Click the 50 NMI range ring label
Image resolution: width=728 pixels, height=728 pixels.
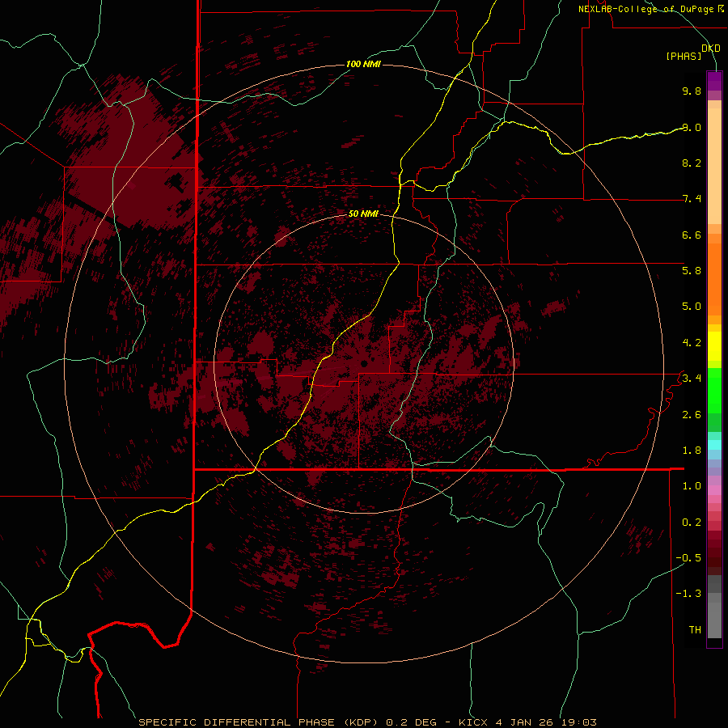[363, 214]
